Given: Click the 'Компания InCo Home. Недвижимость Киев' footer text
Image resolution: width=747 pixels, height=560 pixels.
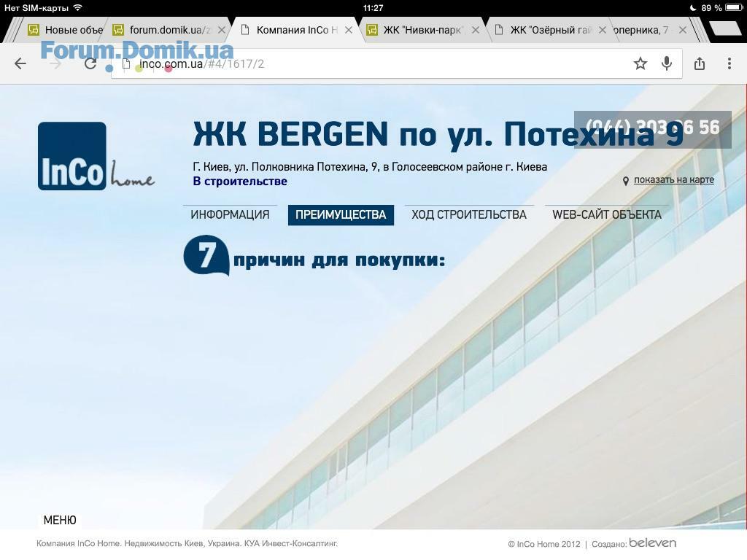Looking at the screenshot, I should click(x=187, y=543).
